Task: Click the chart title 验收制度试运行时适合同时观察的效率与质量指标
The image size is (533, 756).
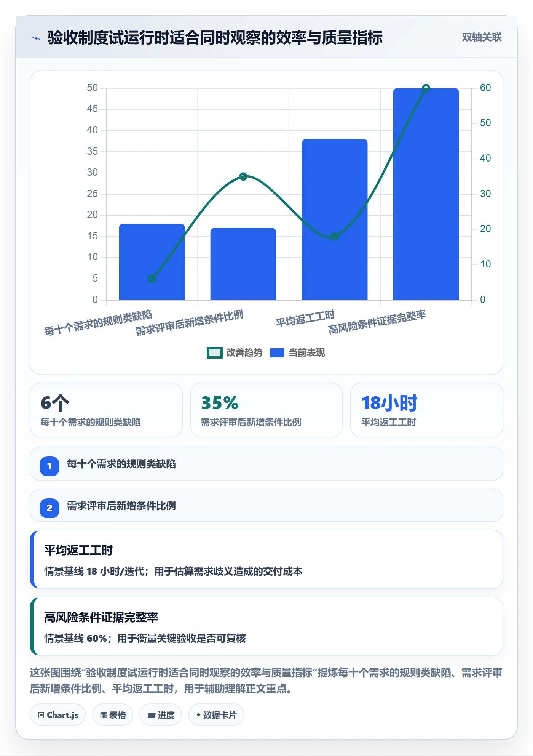Action: coord(215,38)
